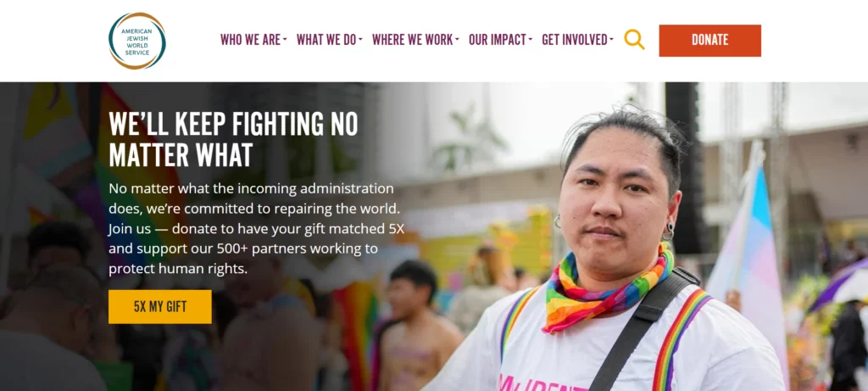Open the What We Do menu

pyautogui.click(x=326, y=40)
